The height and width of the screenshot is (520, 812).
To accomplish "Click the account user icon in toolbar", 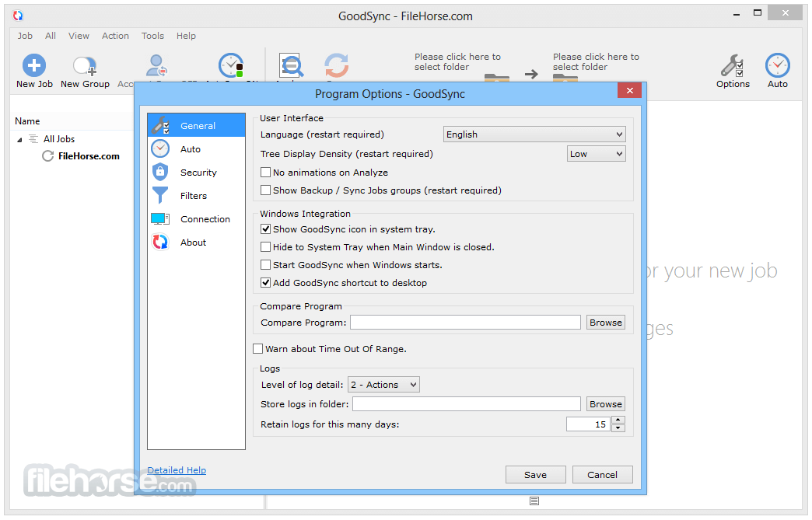I will click(156, 66).
